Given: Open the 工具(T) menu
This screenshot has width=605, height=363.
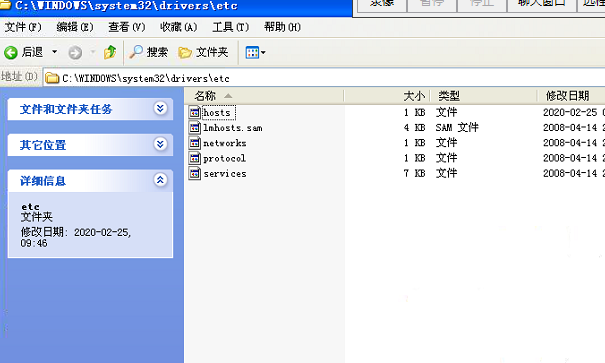Looking at the screenshot, I should (230, 27).
